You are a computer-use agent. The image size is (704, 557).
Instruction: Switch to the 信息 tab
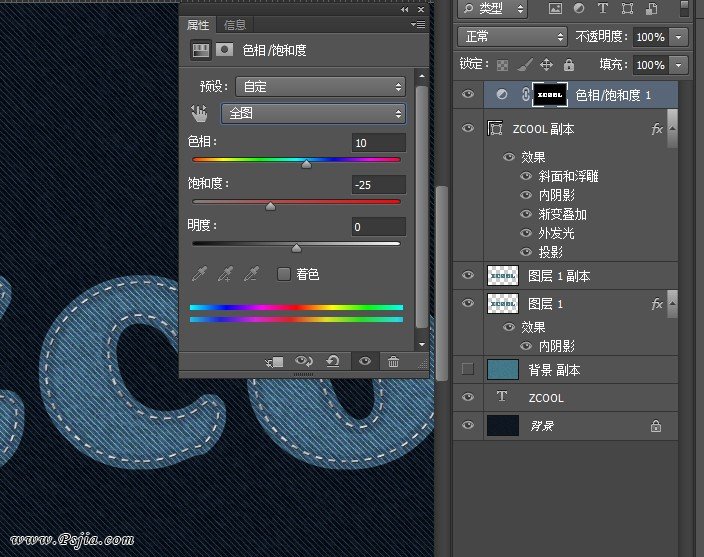(x=235, y=25)
